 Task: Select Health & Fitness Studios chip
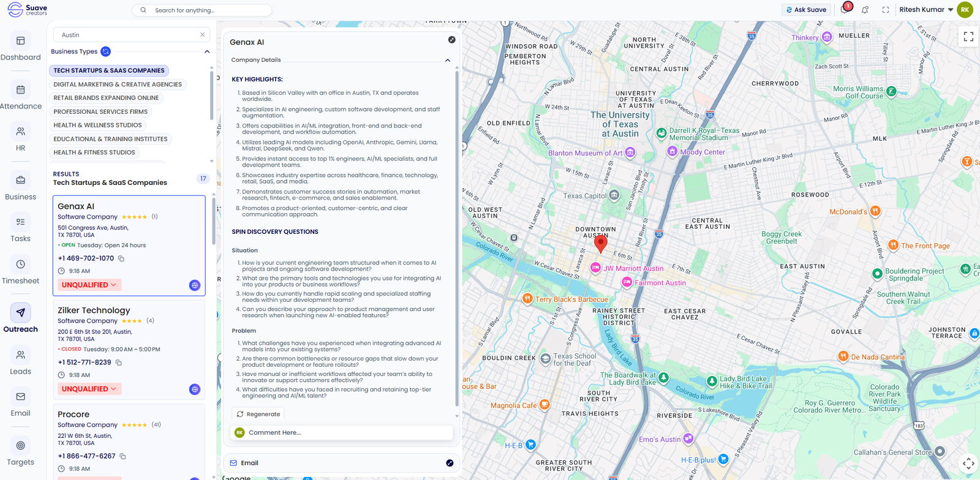(x=94, y=152)
